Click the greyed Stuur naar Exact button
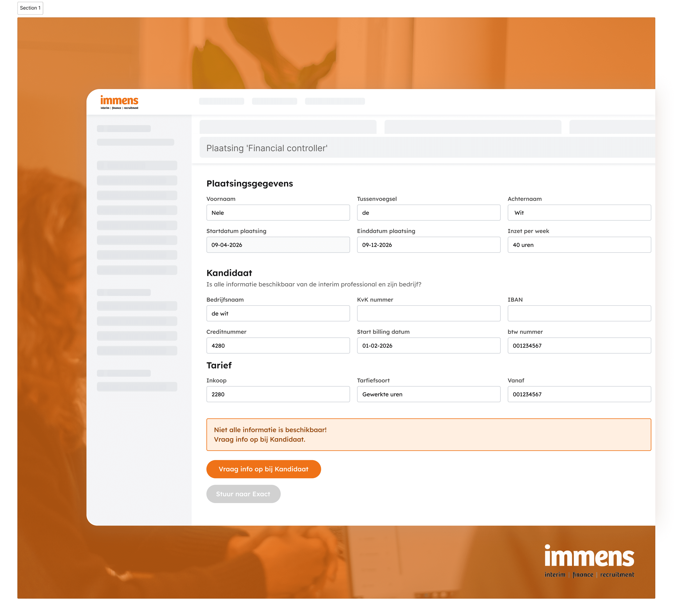 243,494
